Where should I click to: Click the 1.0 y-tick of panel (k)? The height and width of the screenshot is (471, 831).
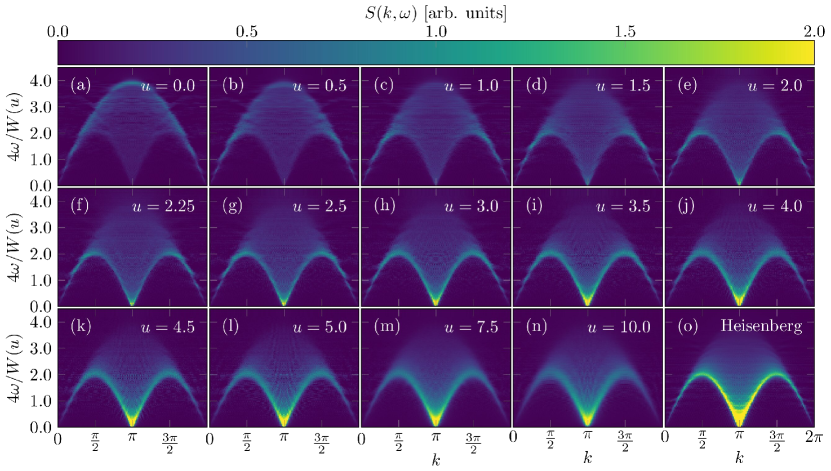pyautogui.click(x=40, y=401)
